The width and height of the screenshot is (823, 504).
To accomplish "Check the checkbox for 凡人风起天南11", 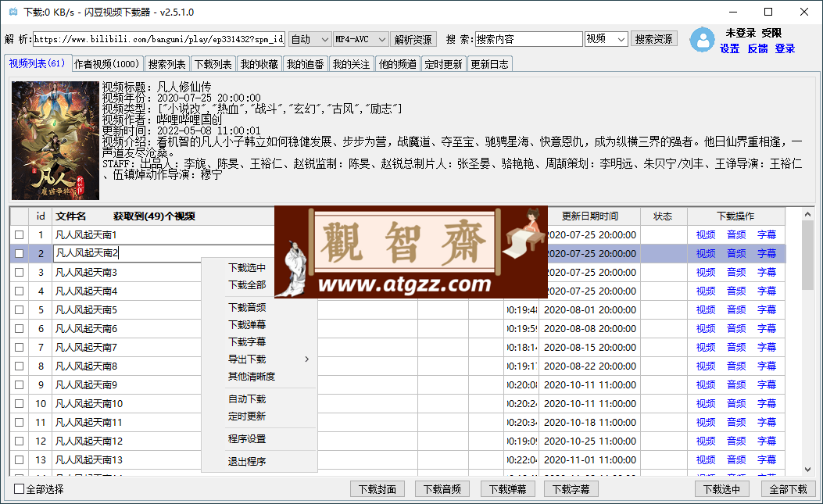I will [20, 423].
